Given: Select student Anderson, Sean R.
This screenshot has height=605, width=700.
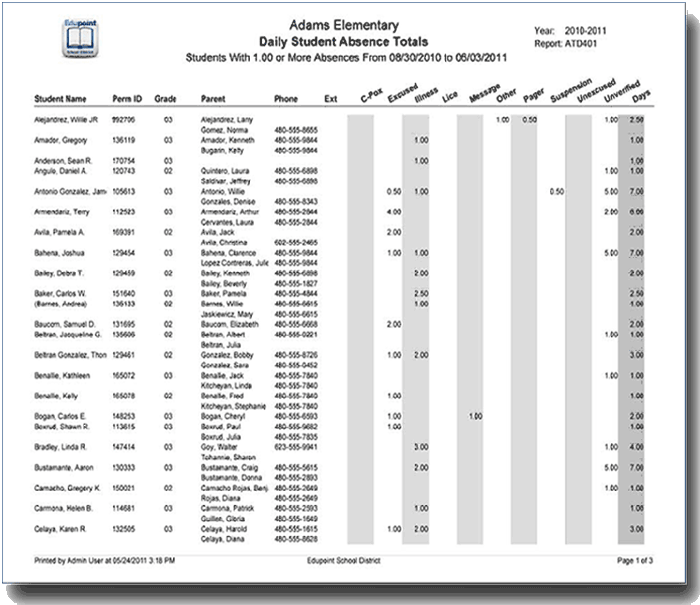Looking at the screenshot, I should [x=62, y=161].
